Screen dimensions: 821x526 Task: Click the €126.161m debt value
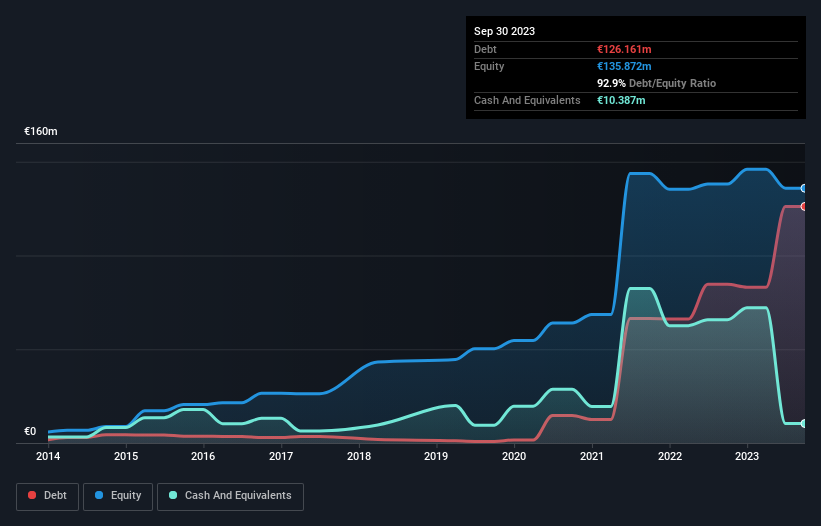[624, 49]
